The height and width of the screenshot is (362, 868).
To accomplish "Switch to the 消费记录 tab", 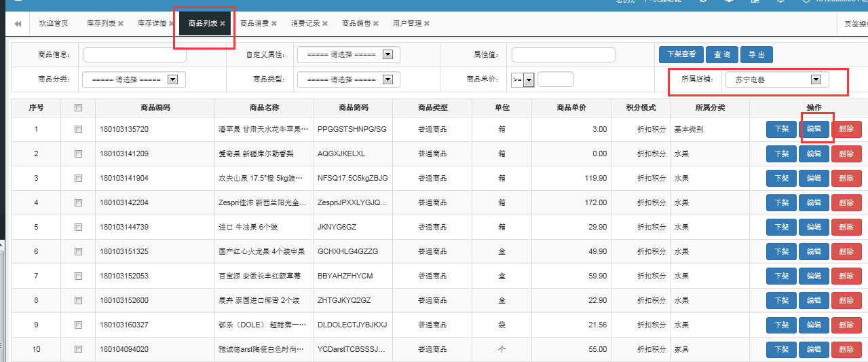I will click(x=305, y=23).
